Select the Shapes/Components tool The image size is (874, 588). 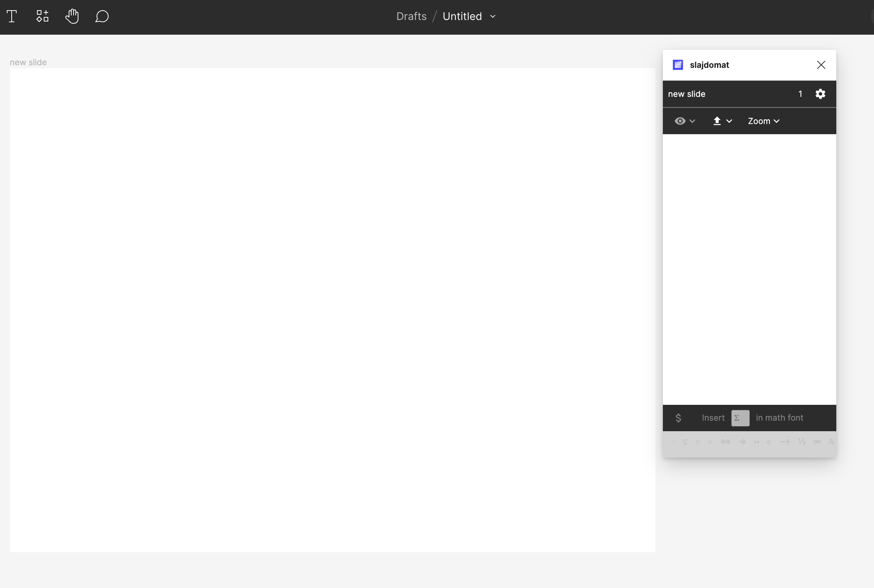pos(42,17)
